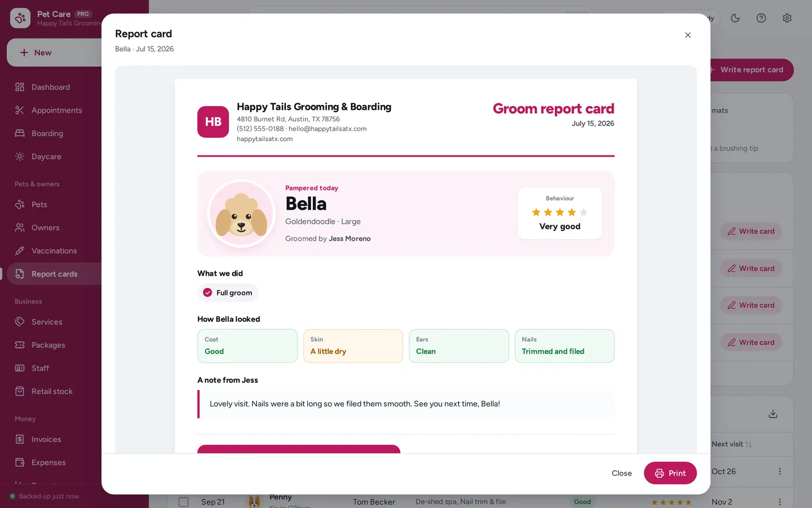Click 'Backed up just now' status
This screenshot has height=508, width=812.
click(45, 496)
